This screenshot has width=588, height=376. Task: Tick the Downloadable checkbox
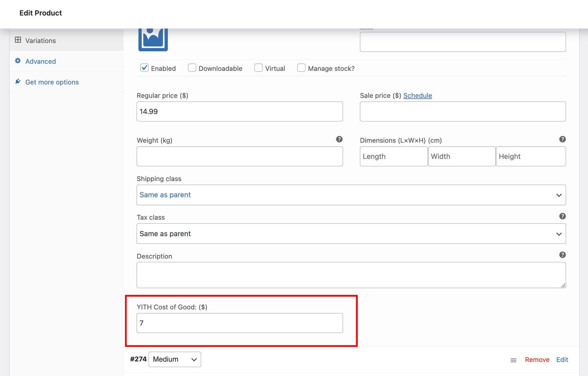coord(192,68)
